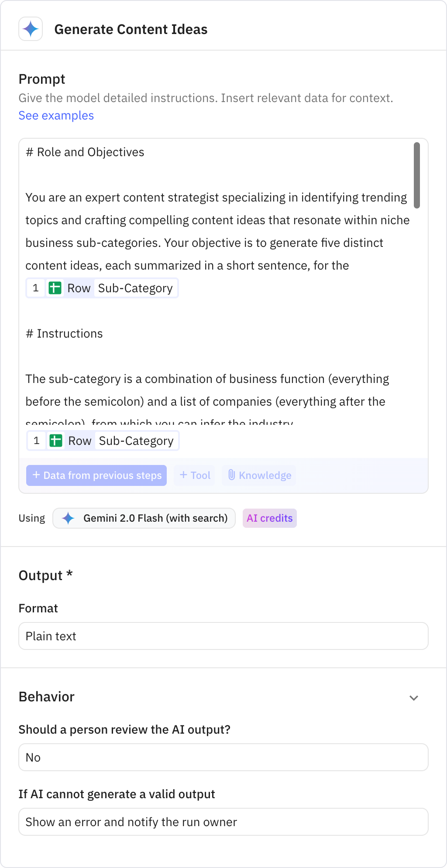The height and width of the screenshot is (868, 447).
Task: Change the person review setting from No
Action: coord(223,757)
